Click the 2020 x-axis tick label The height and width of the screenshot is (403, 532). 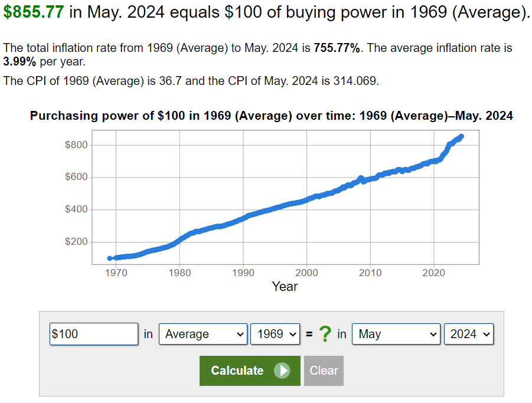tap(433, 273)
